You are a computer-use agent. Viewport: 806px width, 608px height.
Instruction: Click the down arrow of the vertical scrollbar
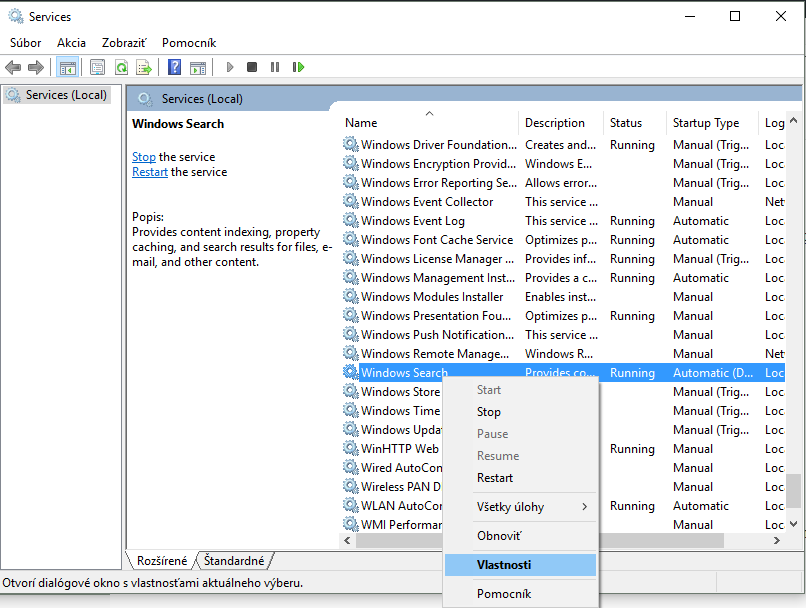click(x=794, y=524)
